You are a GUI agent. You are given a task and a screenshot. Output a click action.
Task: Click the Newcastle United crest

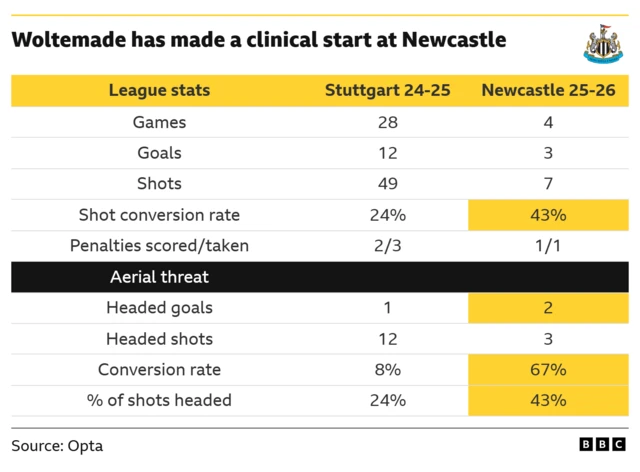click(603, 45)
